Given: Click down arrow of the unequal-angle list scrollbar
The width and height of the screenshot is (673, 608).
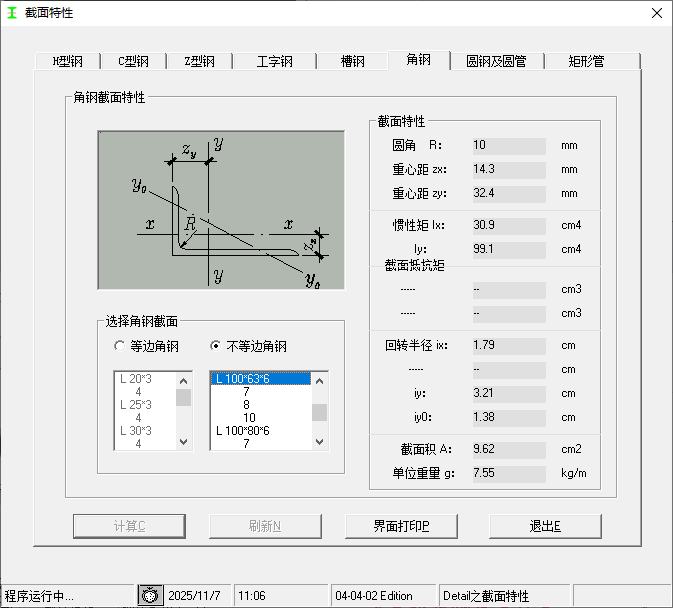Looking at the screenshot, I should [319, 442].
